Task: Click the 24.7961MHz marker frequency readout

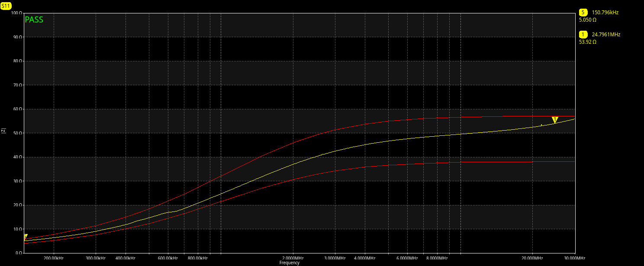Action: point(606,35)
